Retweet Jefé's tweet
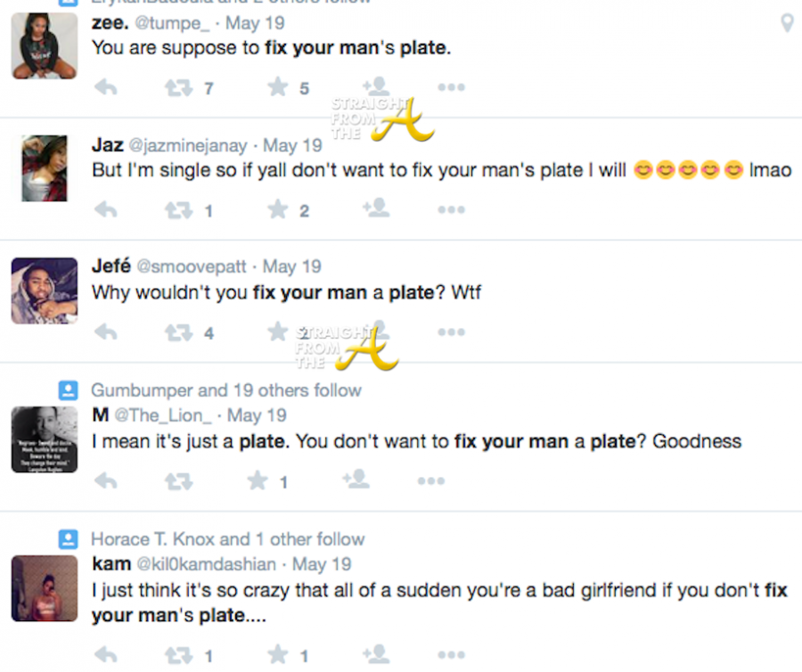Screen dimensions: 802x672 click(x=178, y=333)
